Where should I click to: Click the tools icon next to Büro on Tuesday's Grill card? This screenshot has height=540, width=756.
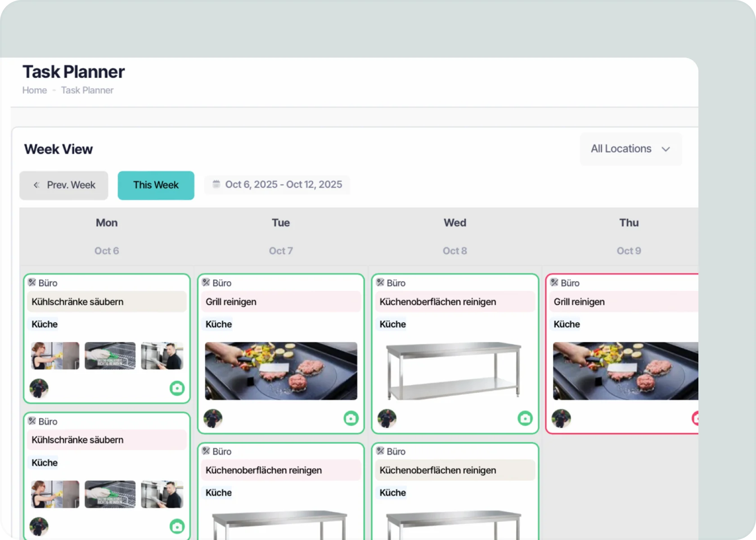[206, 282]
